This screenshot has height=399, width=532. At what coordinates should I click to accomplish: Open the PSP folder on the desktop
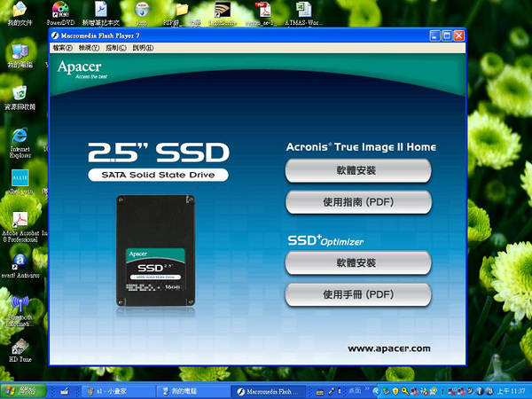182,13
